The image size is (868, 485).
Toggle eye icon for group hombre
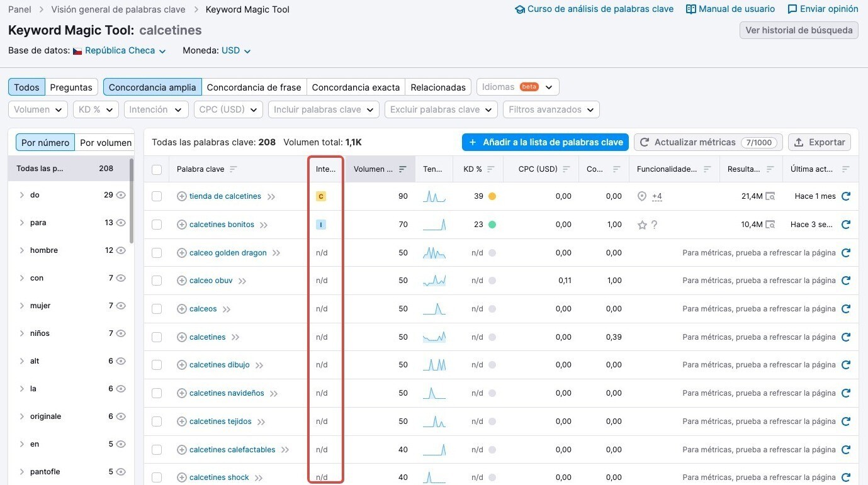tap(121, 250)
